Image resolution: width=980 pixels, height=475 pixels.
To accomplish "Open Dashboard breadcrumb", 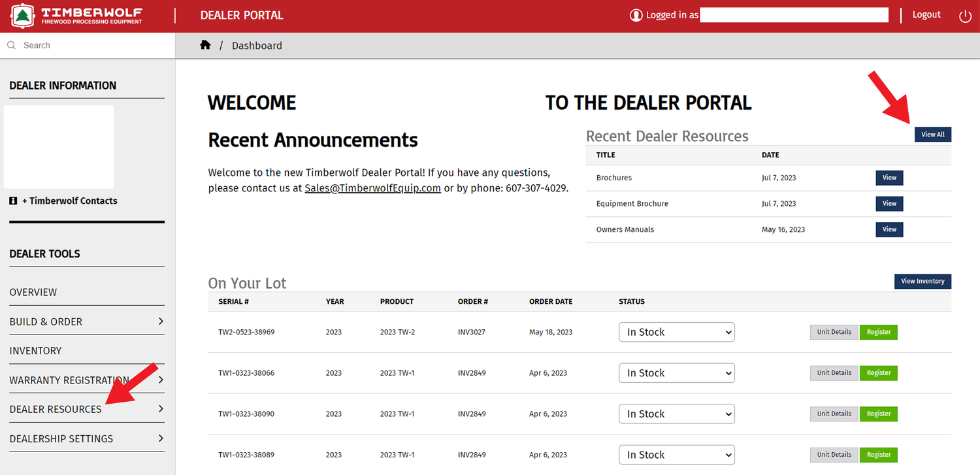I will (x=257, y=46).
